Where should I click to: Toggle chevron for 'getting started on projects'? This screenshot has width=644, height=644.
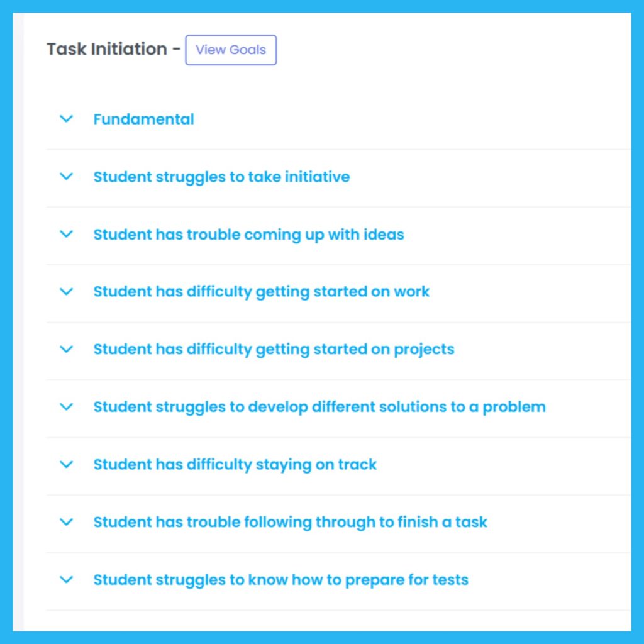(x=66, y=349)
